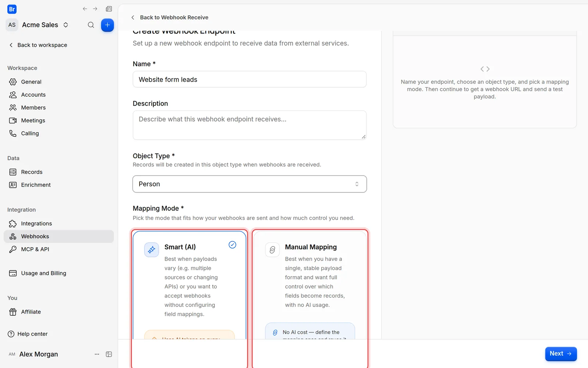Select Webhooks in the sidebar

coord(59,236)
